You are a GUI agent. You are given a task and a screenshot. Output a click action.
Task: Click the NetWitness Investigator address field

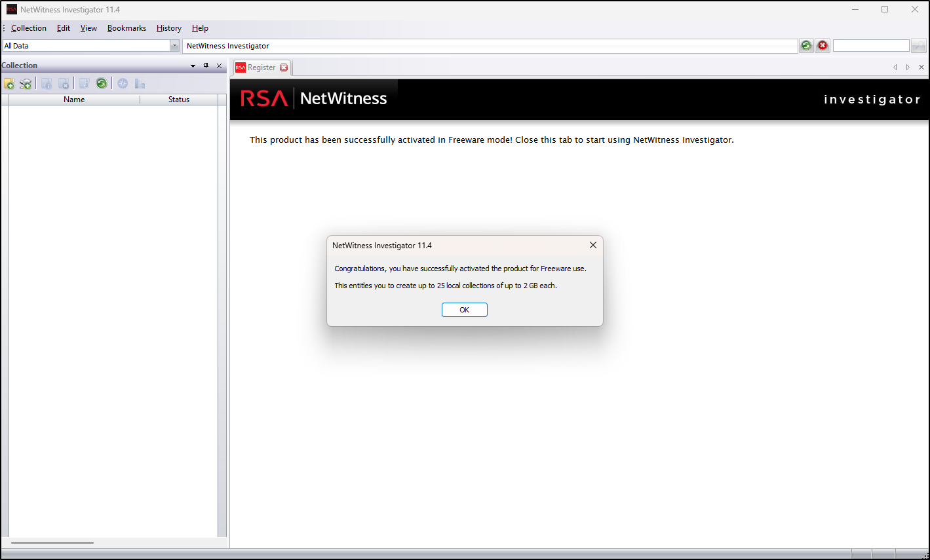[x=490, y=46]
